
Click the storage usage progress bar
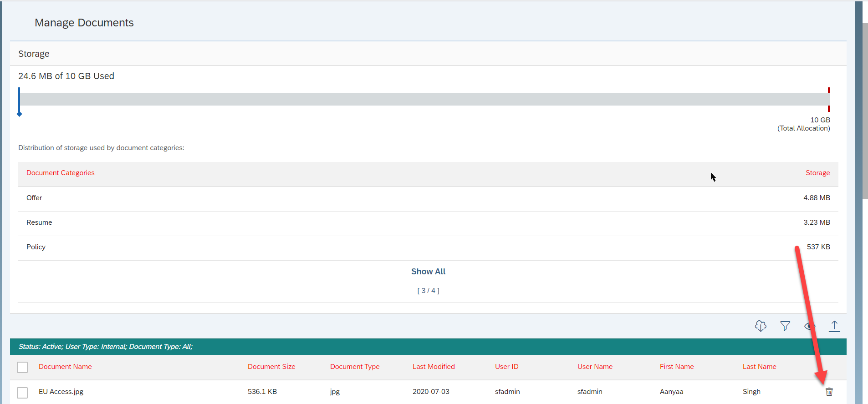(424, 100)
